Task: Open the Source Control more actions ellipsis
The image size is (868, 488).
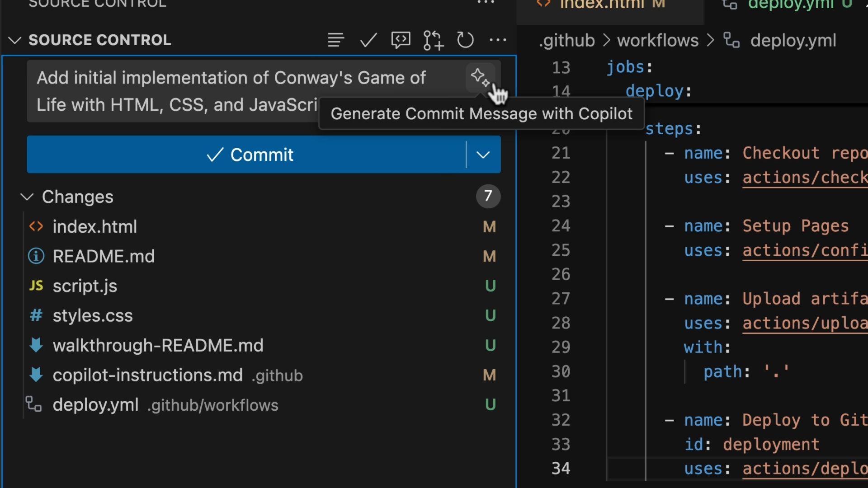Action: [x=498, y=40]
